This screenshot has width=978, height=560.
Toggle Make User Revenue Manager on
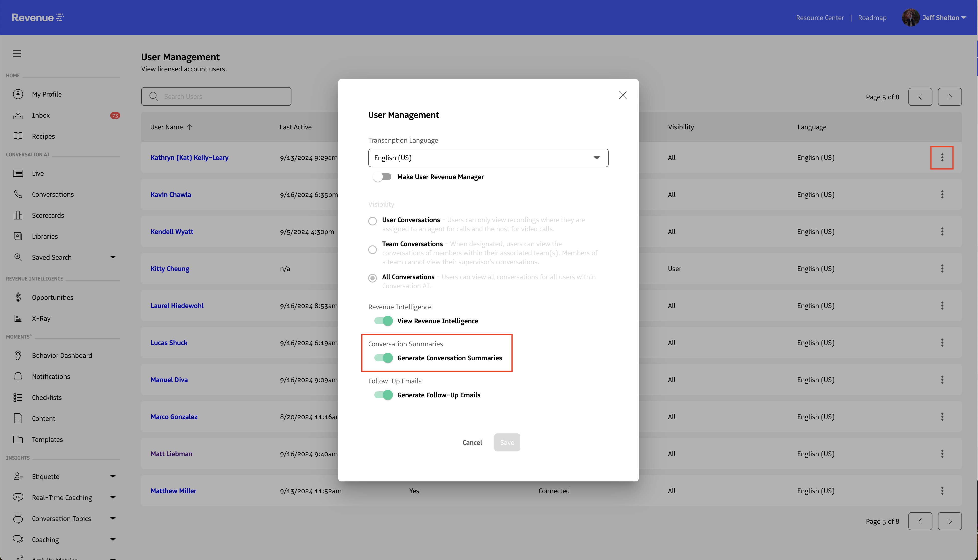[382, 177]
